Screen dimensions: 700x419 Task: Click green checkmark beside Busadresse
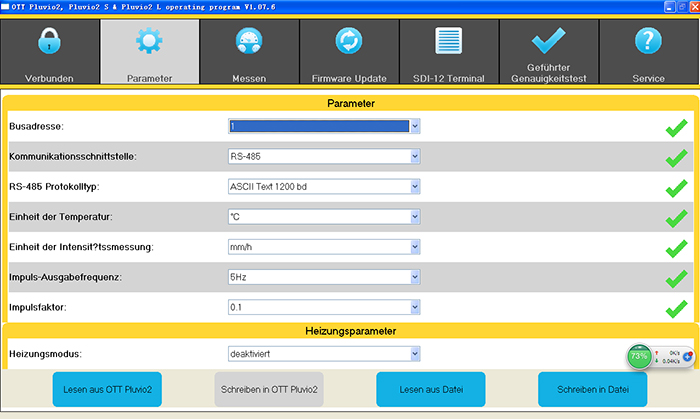(x=677, y=128)
